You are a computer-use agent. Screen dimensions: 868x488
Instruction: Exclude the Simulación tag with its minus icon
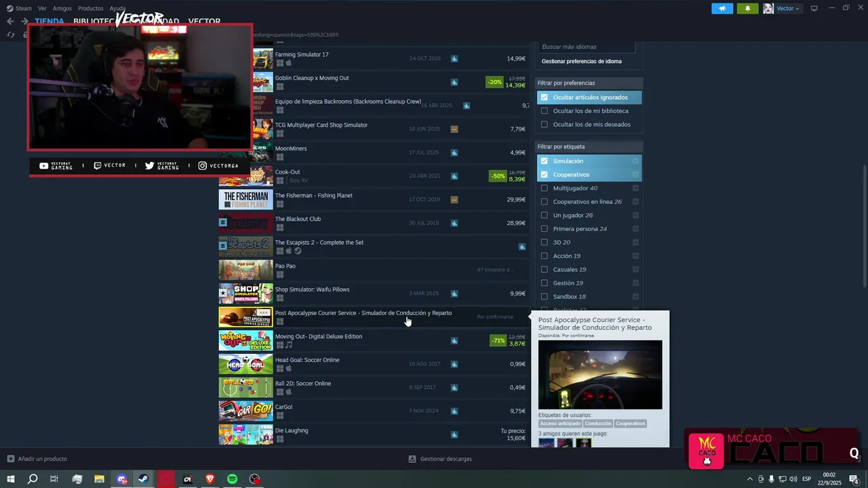635,161
